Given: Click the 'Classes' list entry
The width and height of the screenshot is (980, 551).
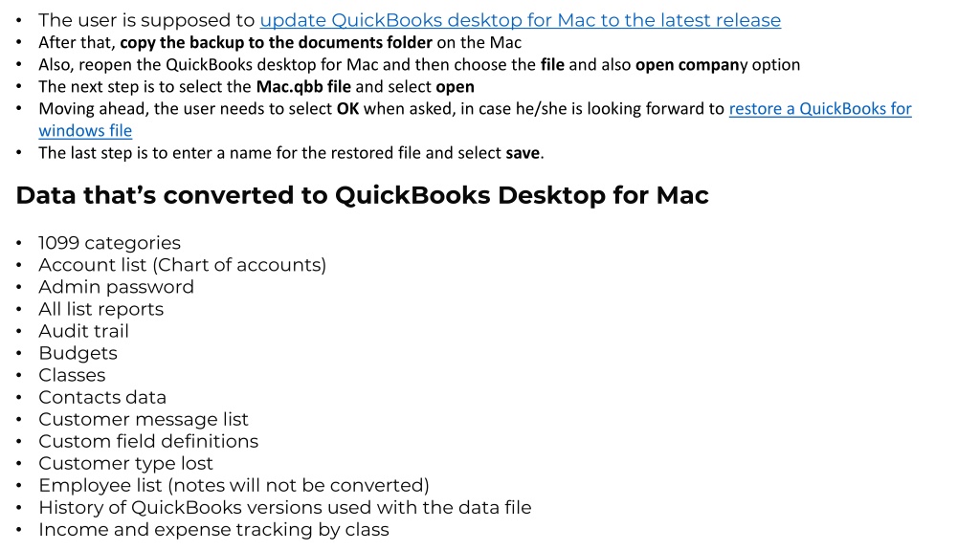Looking at the screenshot, I should click(x=72, y=375).
